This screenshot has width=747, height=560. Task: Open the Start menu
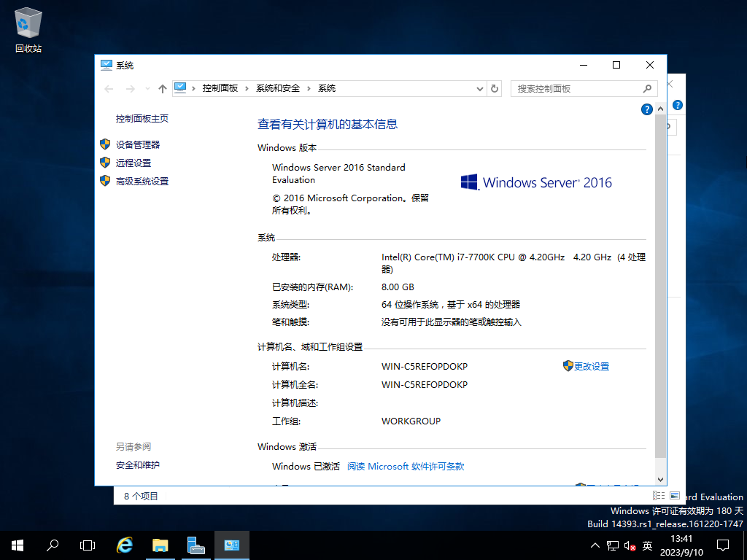click(18, 545)
